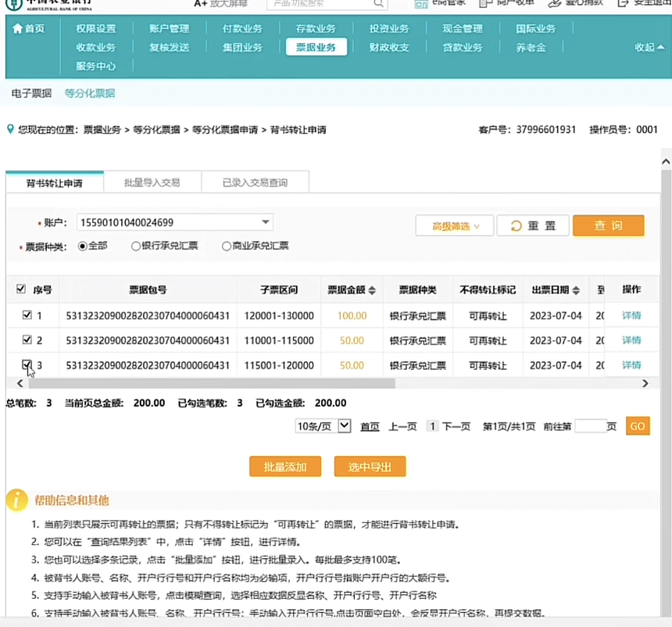Click the orange 查询 query button
The height and width of the screenshot is (627, 672).
click(x=609, y=226)
